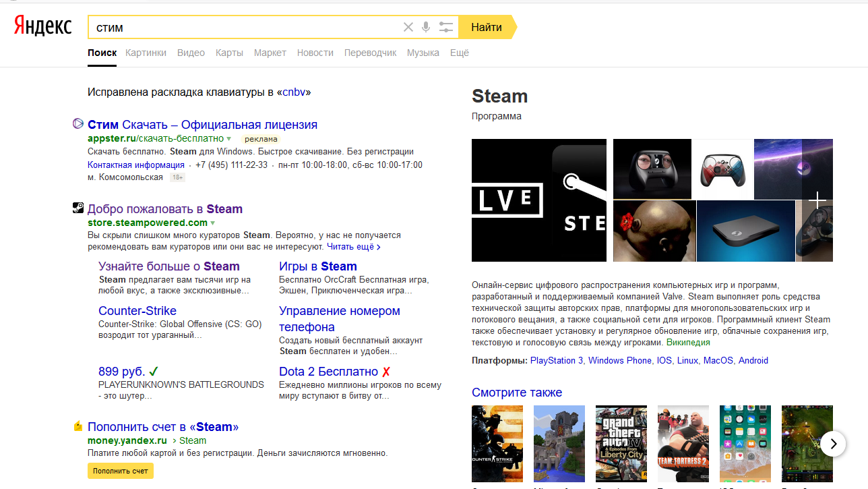Click the Пополнить счет yellow button
The width and height of the screenshot is (868, 489).
121,471
